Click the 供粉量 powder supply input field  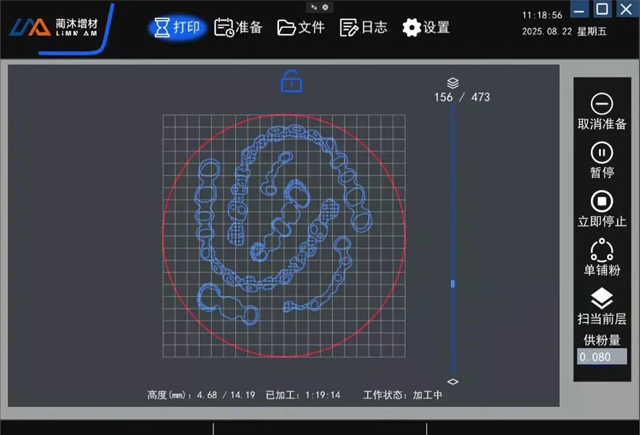[x=602, y=357]
